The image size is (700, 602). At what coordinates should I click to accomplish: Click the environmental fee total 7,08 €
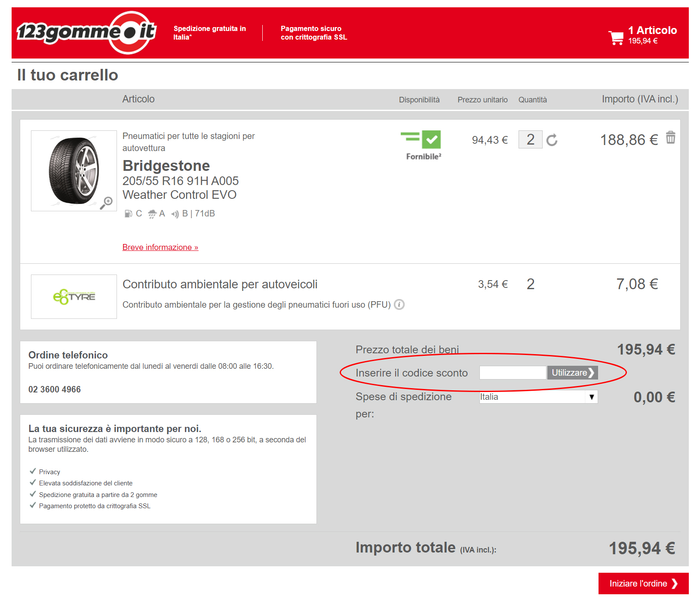637,284
